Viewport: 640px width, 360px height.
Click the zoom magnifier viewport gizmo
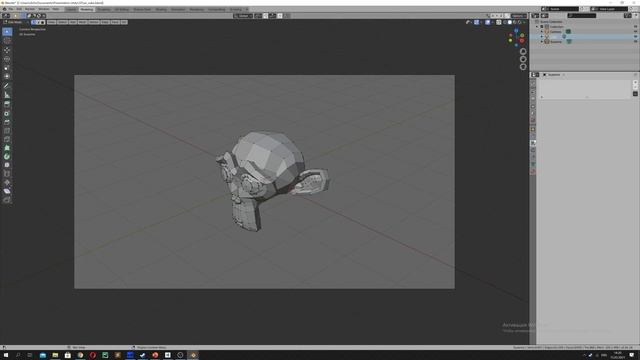point(523,51)
